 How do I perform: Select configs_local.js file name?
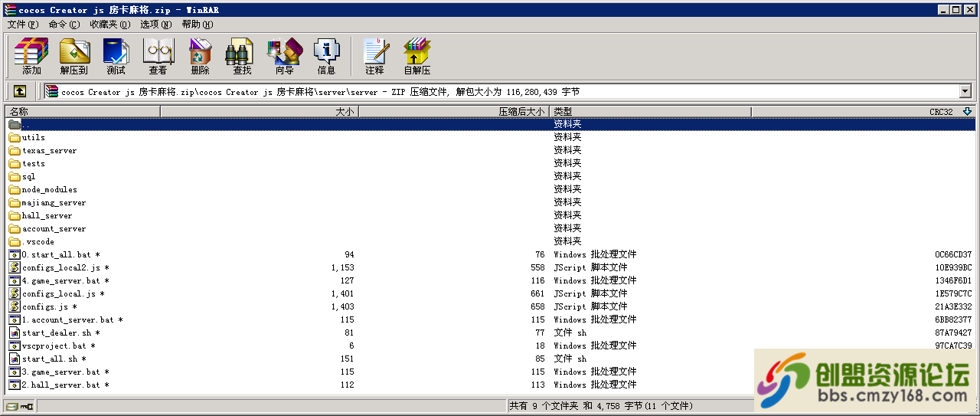(64, 293)
